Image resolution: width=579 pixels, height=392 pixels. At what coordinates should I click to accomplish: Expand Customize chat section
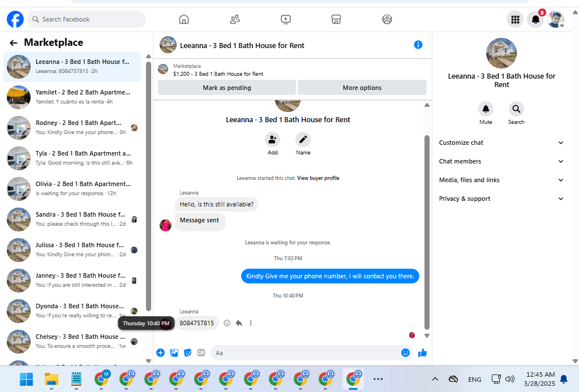(x=501, y=143)
